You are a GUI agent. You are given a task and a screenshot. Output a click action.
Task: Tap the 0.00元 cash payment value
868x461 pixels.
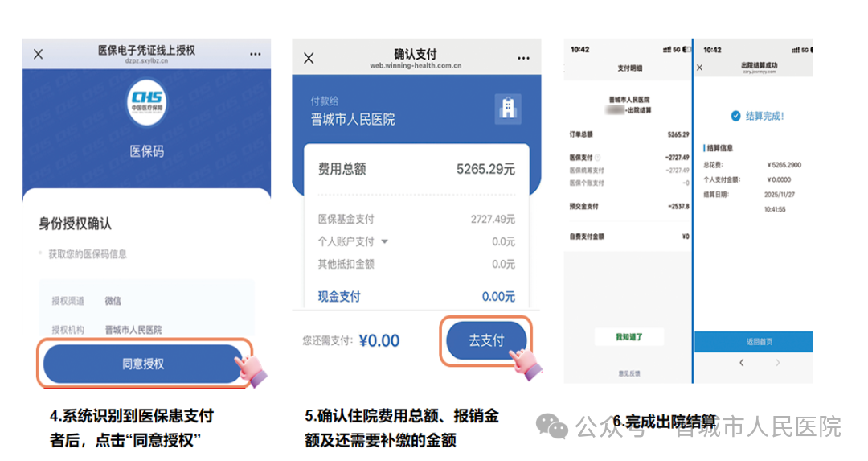point(498,296)
